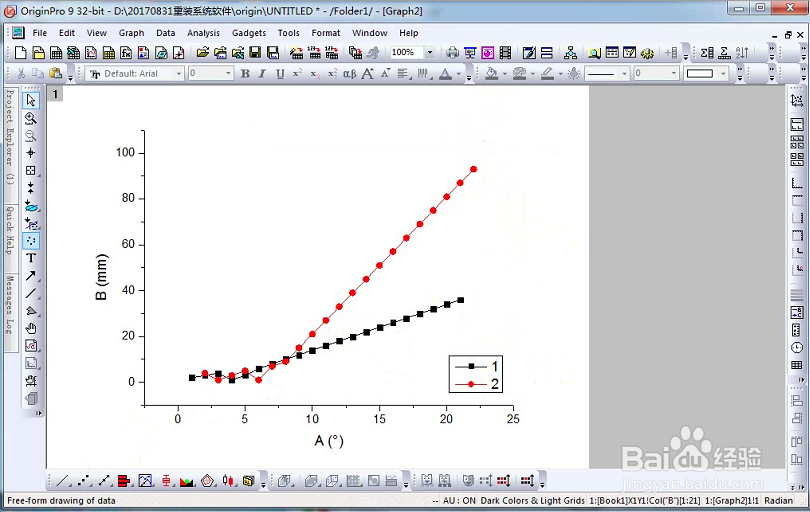Open the zoom 100% dropdown
This screenshot has width=810, height=512.
[430, 52]
